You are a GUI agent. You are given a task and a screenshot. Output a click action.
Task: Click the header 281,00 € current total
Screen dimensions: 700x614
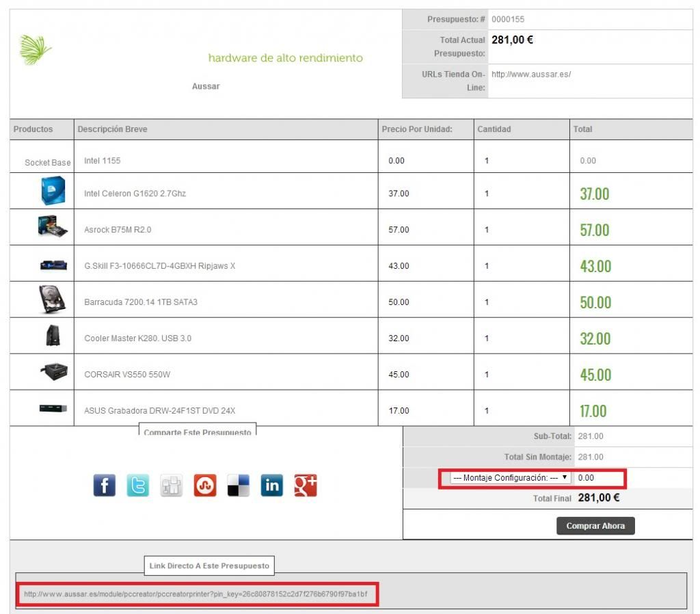coord(512,40)
